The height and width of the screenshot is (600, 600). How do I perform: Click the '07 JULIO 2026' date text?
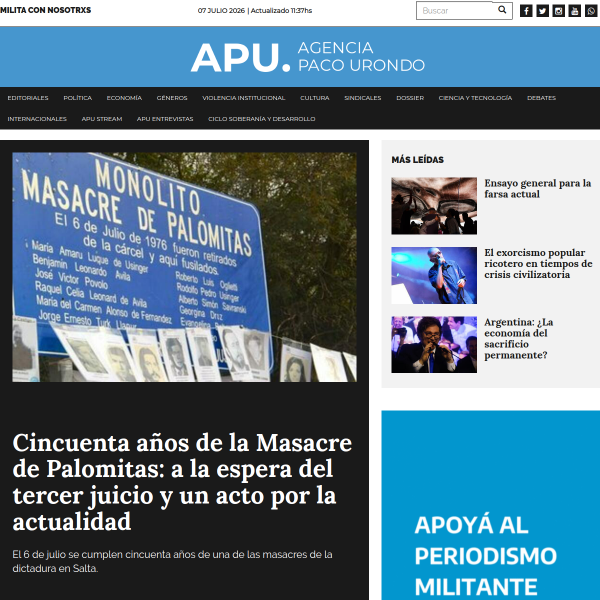(x=221, y=11)
